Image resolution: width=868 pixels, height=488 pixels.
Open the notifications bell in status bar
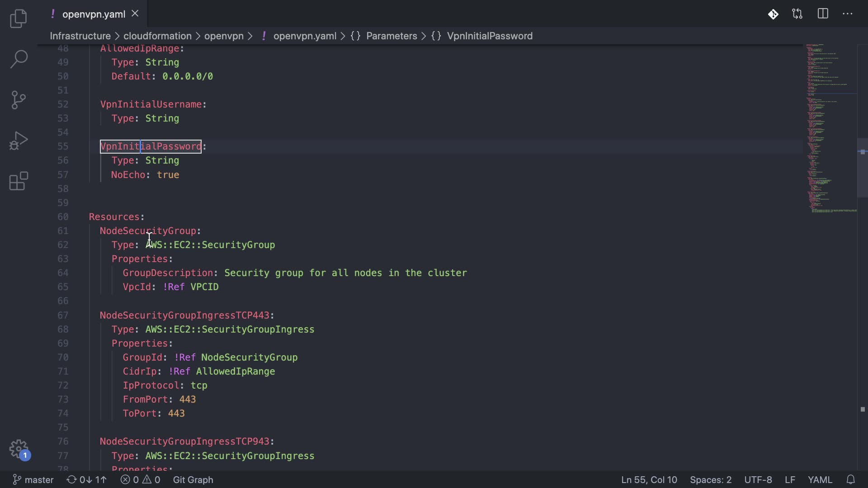click(850, 479)
